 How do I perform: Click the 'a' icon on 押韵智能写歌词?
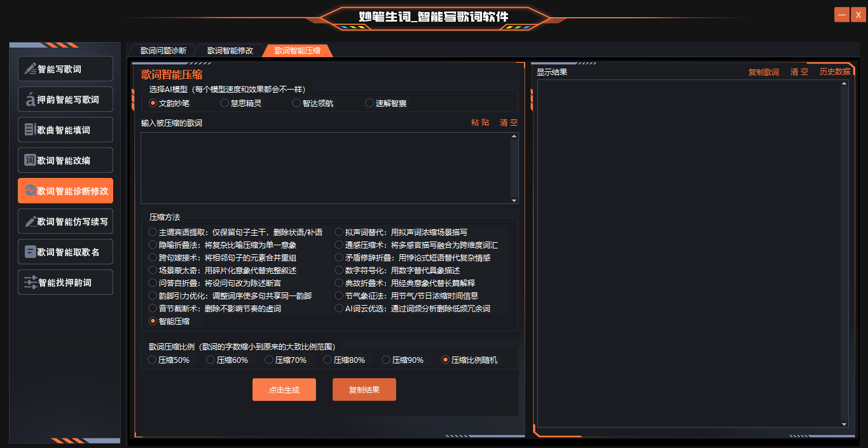(30, 99)
